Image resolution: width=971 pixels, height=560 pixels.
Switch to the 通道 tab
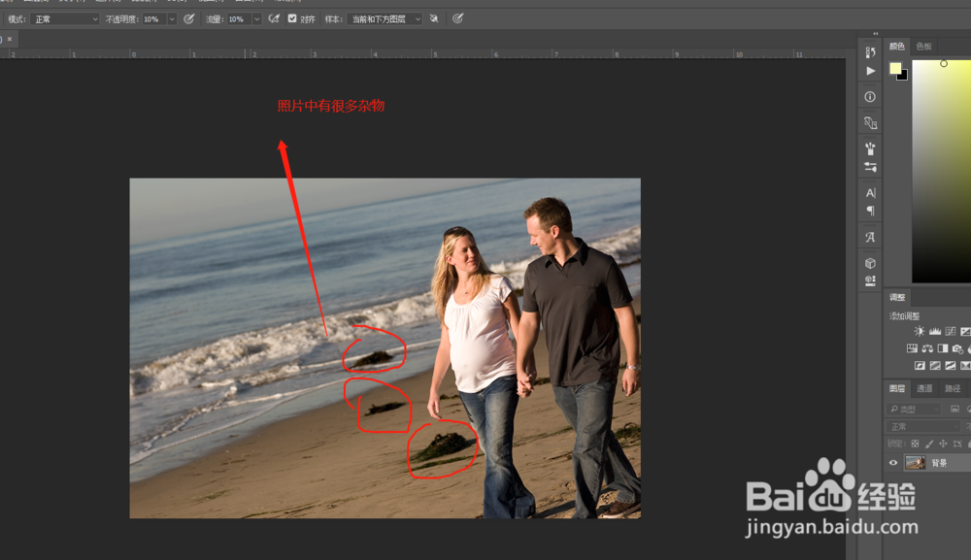(924, 388)
